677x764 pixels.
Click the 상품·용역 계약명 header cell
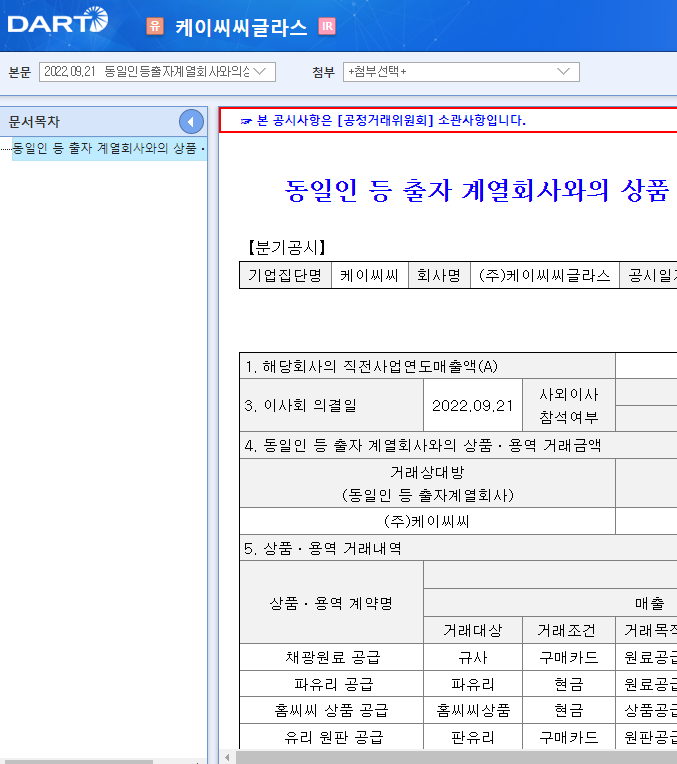331,603
